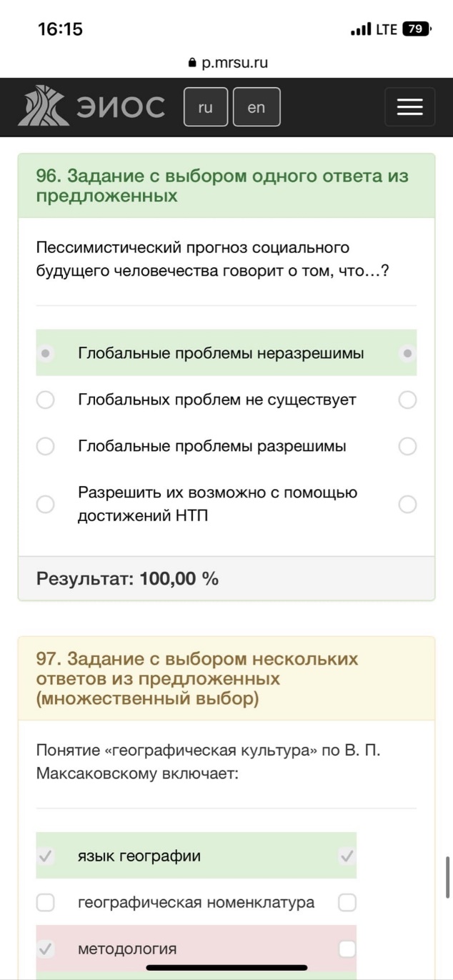453x980 pixels.
Task: Choose 'Глобальные проблемы разрешимы' left radio
Action: pyautogui.click(x=46, y=446)
